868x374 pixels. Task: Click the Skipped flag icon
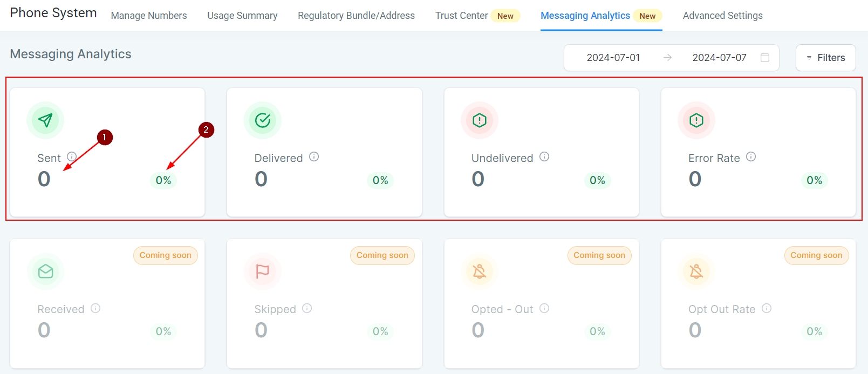pyautogui.click(x=263, y=271)
